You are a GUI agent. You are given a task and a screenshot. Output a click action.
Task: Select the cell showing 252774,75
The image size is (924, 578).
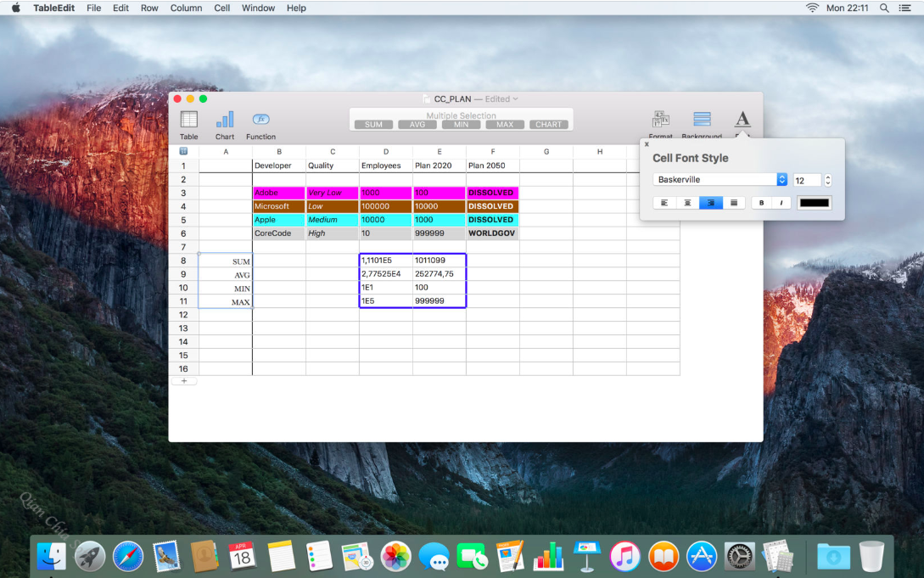pos(439,274)
